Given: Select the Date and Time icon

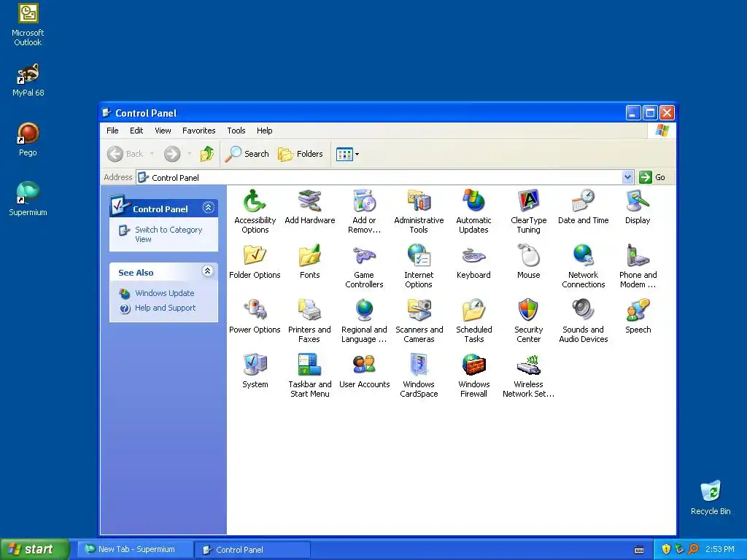Looking at the screenshot, I should [x=583, y=206].
